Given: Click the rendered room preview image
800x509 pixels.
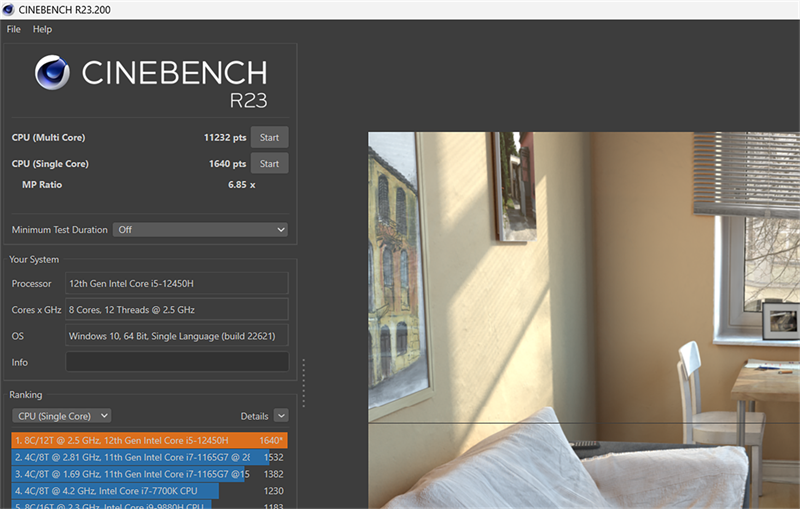Looking at the screenshot, I should pos(584,320).
